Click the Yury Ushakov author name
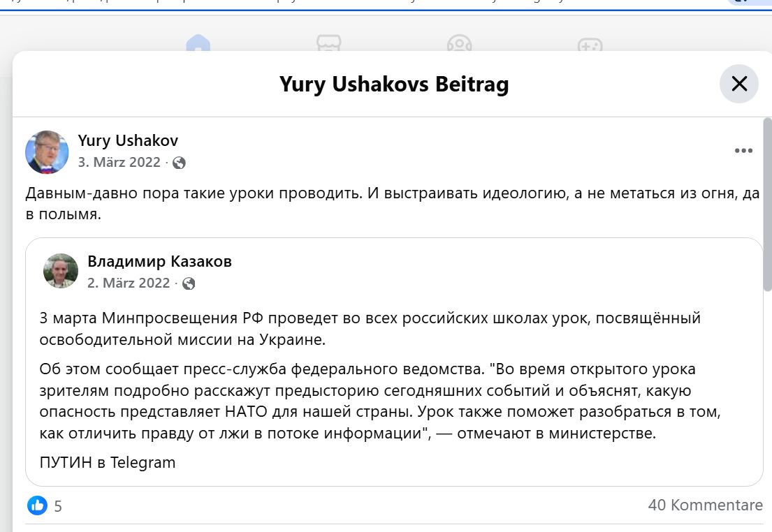This screenshot has width=772, height=532. coord(128,141)
